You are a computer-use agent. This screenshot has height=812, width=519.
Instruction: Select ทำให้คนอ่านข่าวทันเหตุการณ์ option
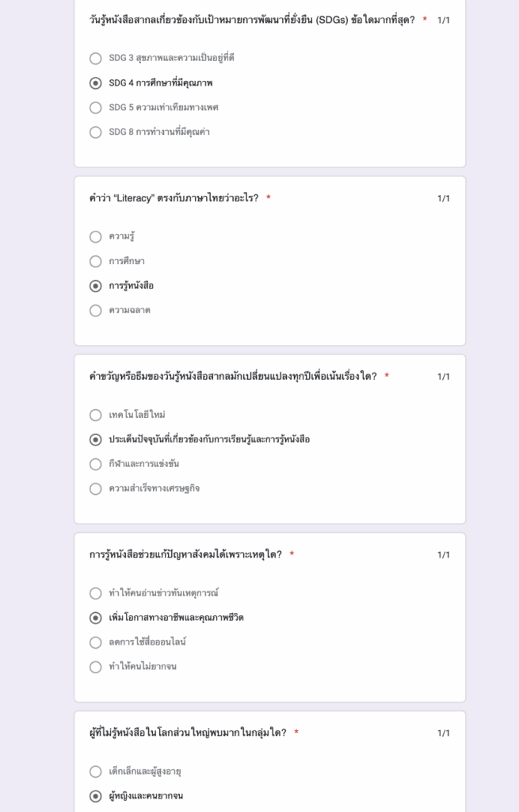(96, 593)
